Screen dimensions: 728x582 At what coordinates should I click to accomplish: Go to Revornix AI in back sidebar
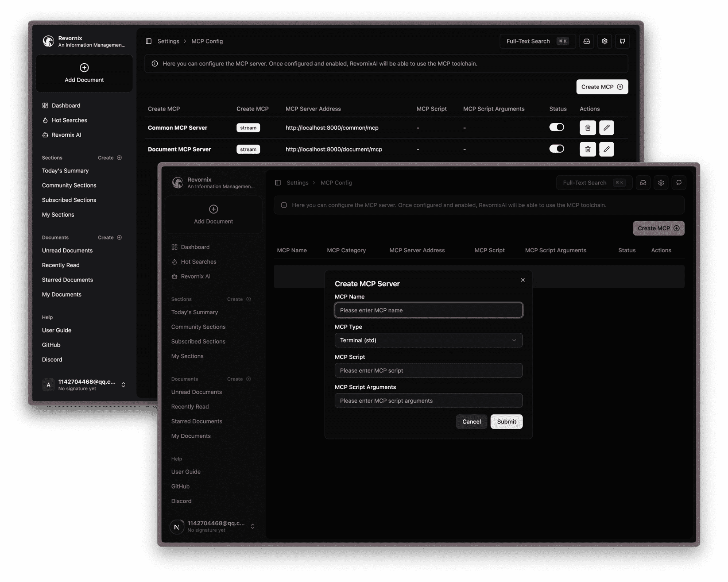(66, 135)
